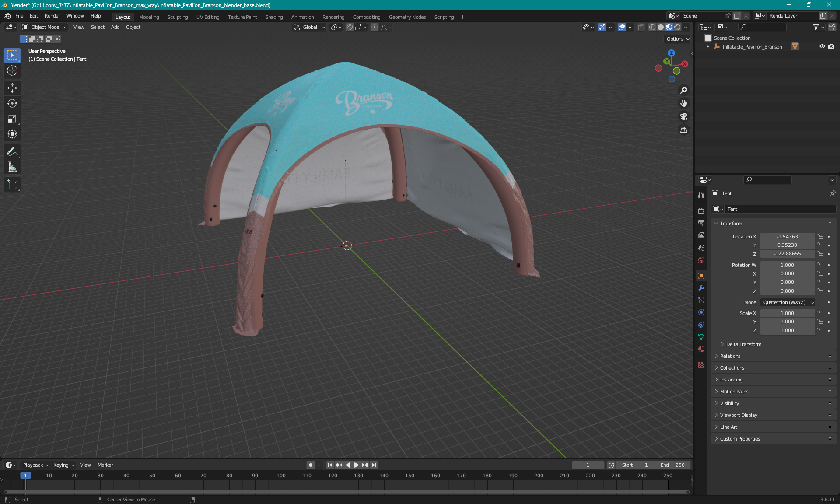The height and width of the screenshot is (504, 840).
Task: Toggle viewport overlays
Action: pyautogui.click(x=622, y=27)
